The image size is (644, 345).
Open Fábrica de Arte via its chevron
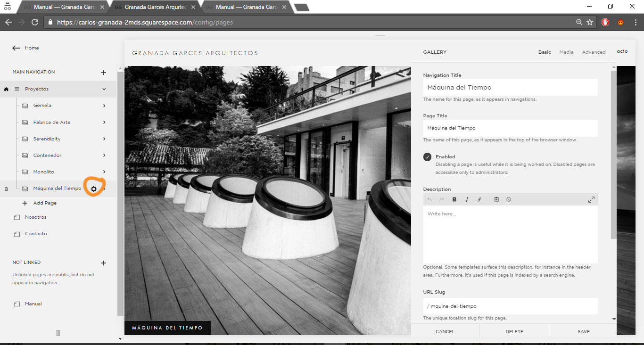104,123
